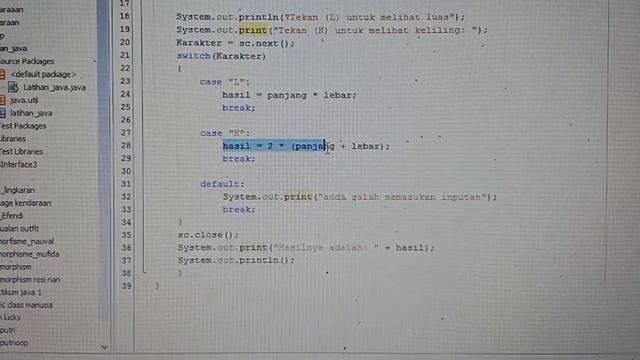Click the package icon beside <default package>

click(x=2, y=74)
